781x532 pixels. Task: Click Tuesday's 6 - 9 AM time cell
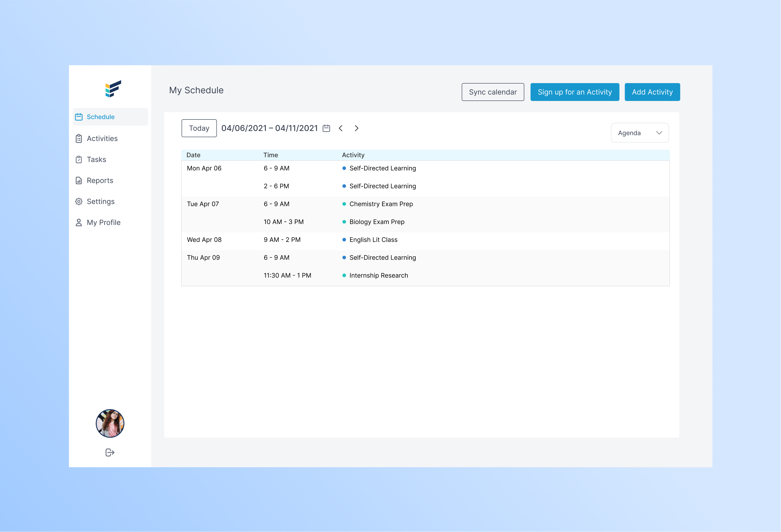276,204
